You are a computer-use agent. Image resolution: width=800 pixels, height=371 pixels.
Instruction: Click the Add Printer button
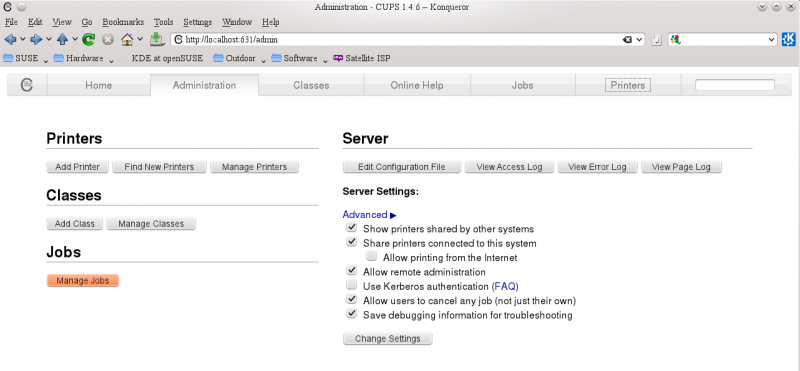click(x=78, y=167)
